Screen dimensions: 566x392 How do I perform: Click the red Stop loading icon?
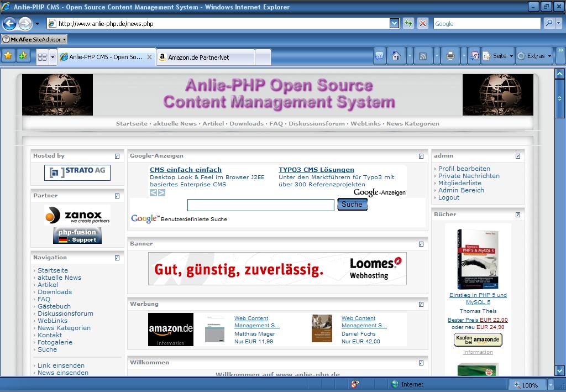(423, 23)
